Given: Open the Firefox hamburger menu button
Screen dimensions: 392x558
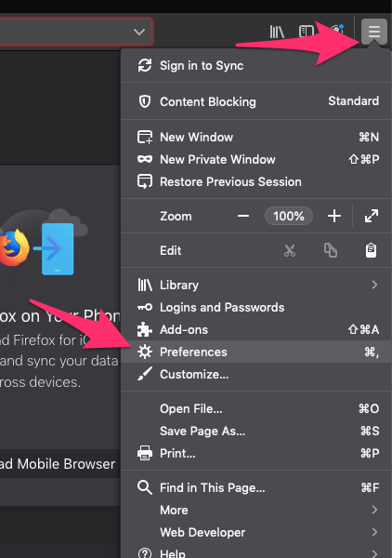Looking at the screenshot, I should pyautogui.click(x=374, y=32).
